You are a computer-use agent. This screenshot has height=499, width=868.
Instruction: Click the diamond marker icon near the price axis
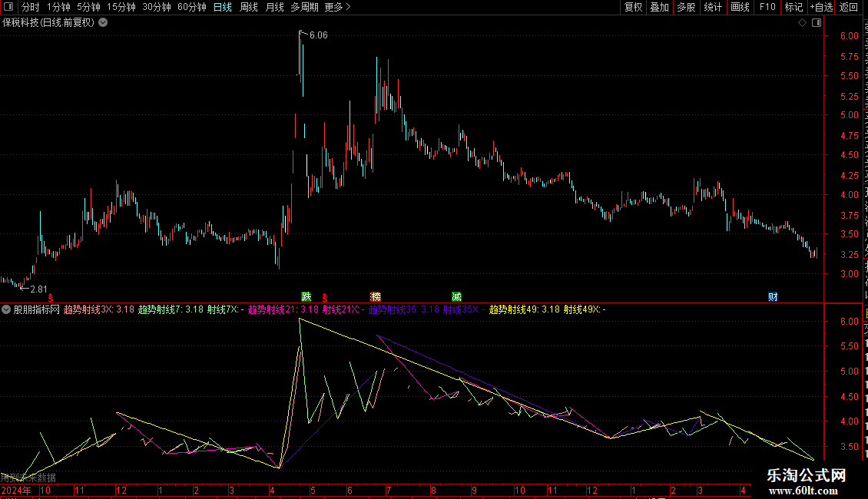click(x=802, y=23)
